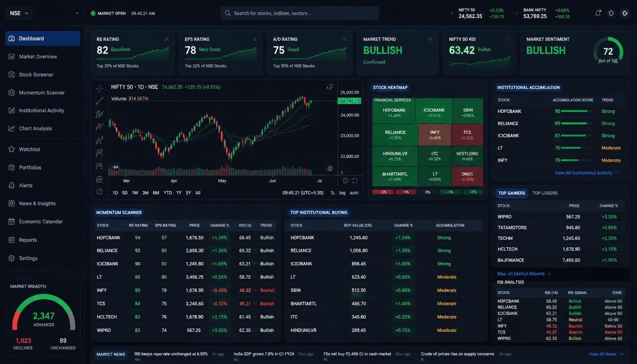Image resolution: width=637 pixels, height=364 pixels.
Task: Click the search stocks input field
Action: (x=300, y=13)
